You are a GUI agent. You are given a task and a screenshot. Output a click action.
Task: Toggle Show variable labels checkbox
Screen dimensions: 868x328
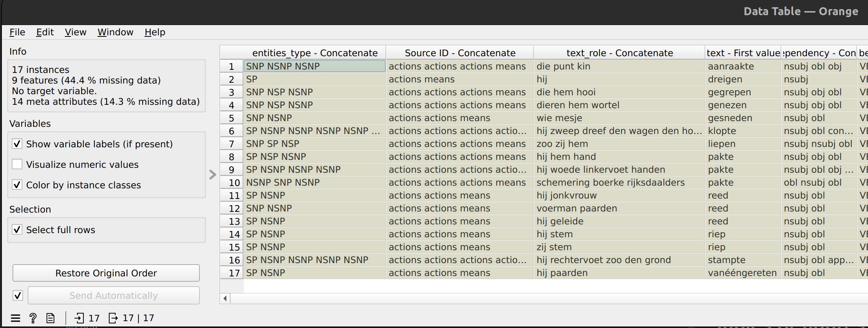[17, 144]
